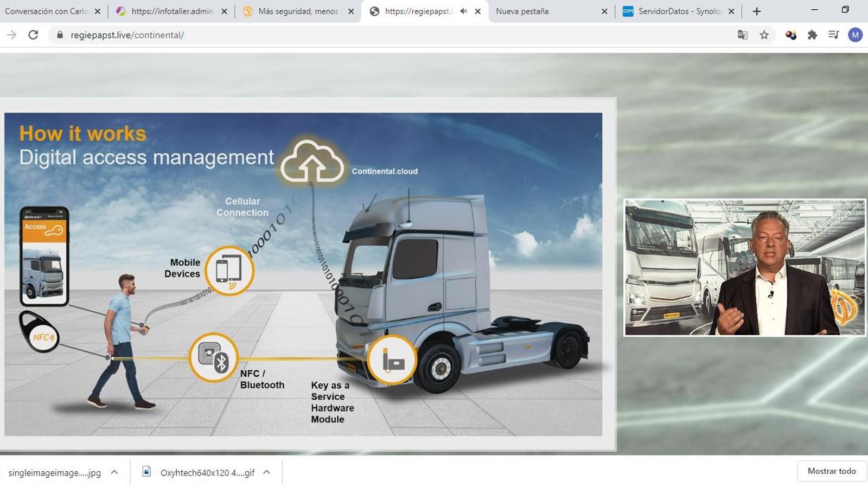
Task: Switch to ServidorDatos - Synology tab
Action: pyautogui.click(x=679, y=11)
